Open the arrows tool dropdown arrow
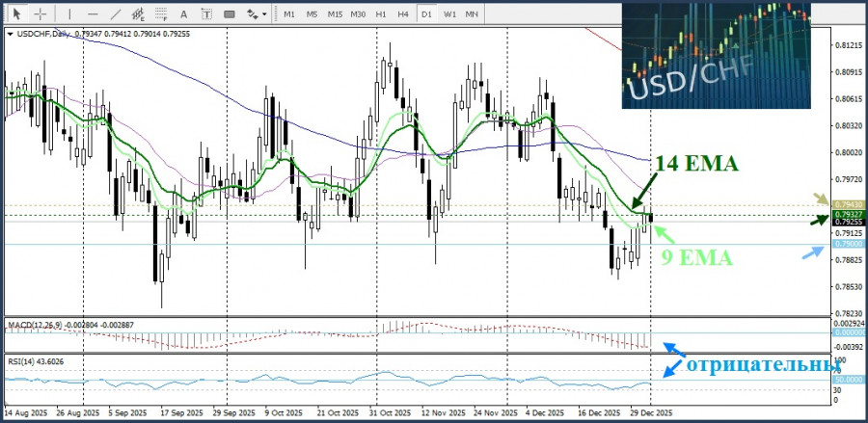The image size is (868, 423). [x=265, y=13]
